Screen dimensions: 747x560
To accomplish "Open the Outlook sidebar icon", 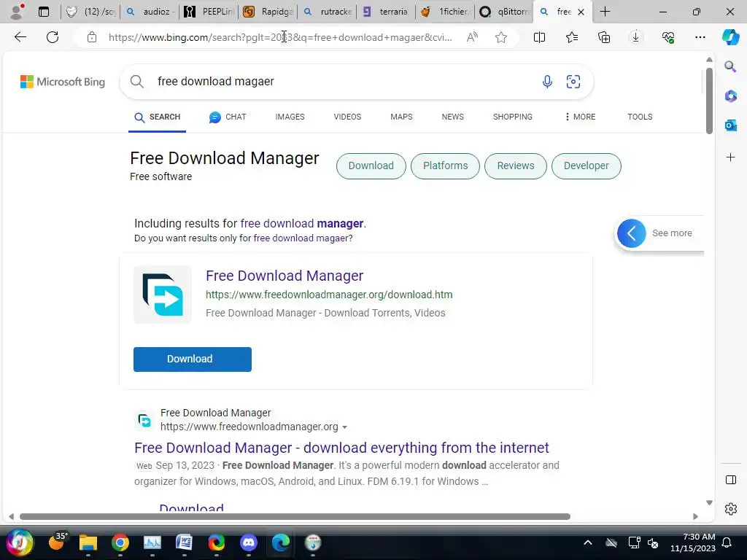I will [x=730, y=125].
